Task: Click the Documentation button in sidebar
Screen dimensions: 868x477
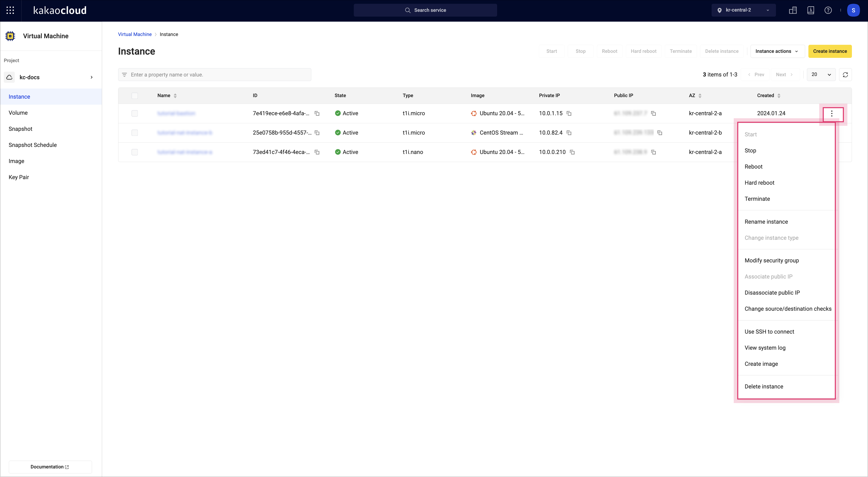Action: 50,467
